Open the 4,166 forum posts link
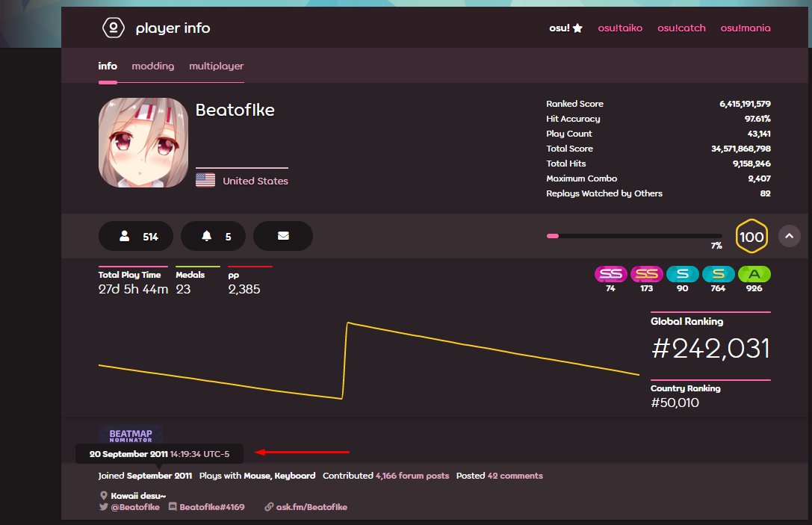 [412, 475]
